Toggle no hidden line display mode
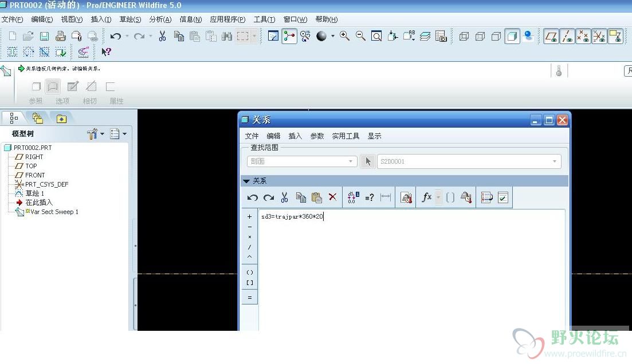Viewport: 632px width, 364px height. (496, 36)
